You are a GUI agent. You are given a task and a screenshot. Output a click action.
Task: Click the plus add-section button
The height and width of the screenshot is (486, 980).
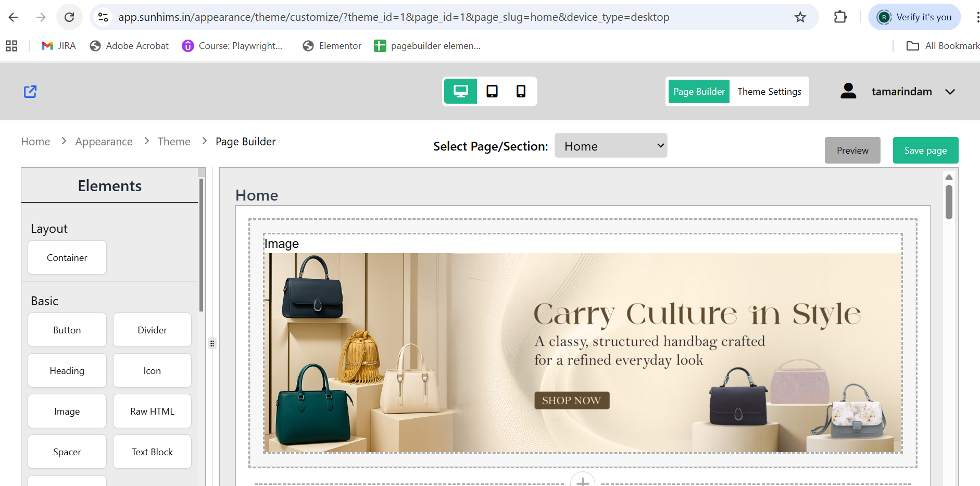(583, 480)
